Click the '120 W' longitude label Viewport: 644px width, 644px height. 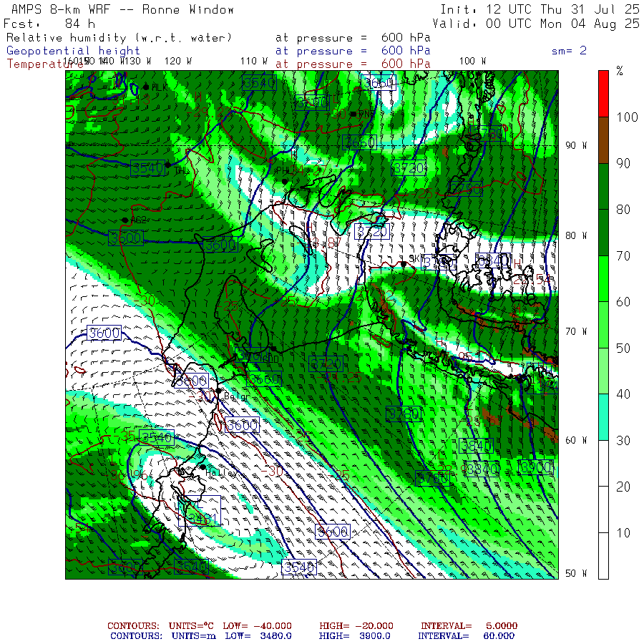pos(178,62)
